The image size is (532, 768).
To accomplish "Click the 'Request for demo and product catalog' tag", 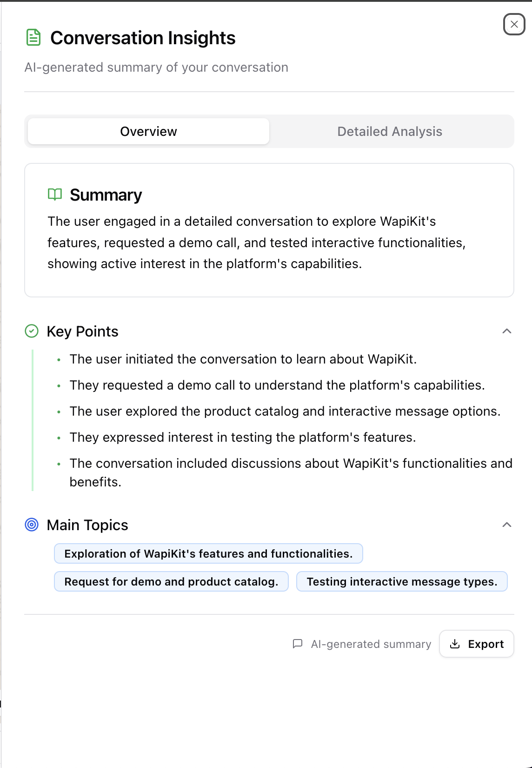I will (x=171, y=581).
